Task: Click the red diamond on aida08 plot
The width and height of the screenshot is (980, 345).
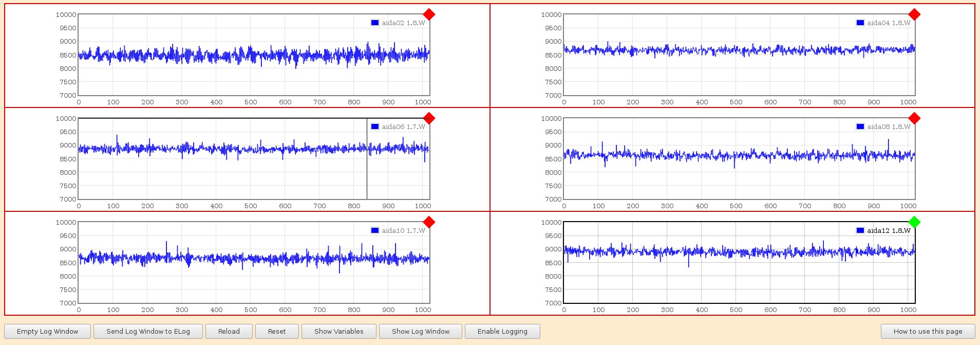Action: click(914, 118)
